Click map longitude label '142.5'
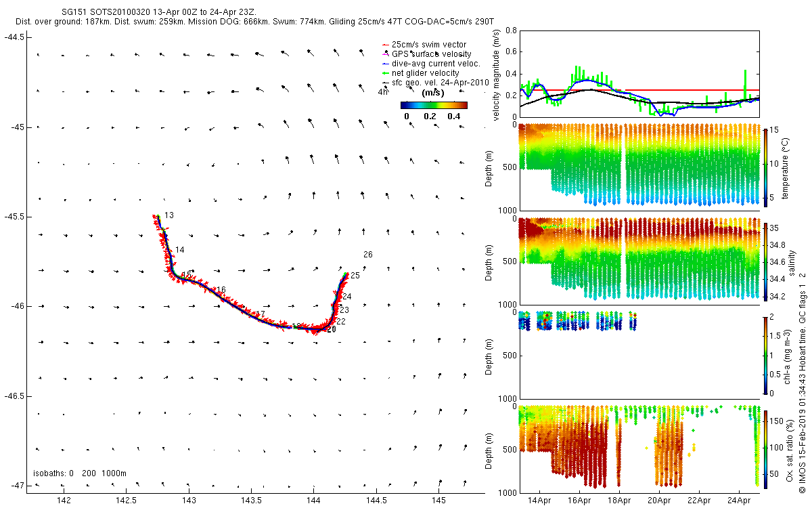The height and width of the screenshot is (508, 812). pyautogui.click(x=127, y=501)
